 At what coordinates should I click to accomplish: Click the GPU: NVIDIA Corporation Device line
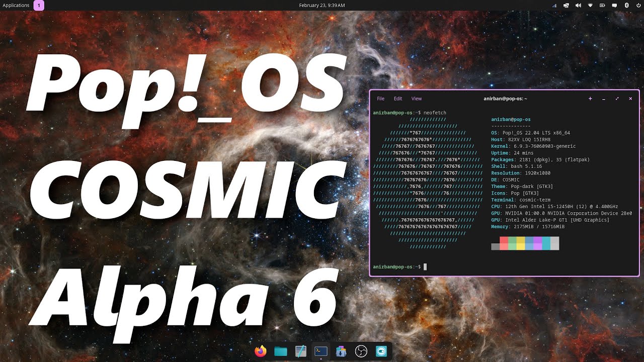pos(561,213)
